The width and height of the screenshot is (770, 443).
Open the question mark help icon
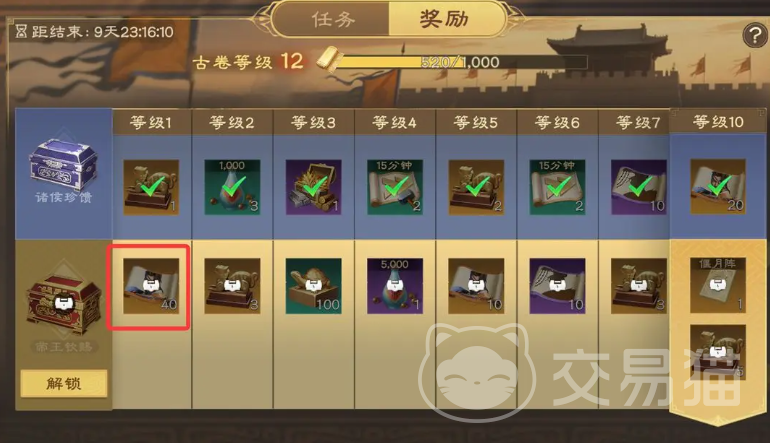[754, 35]
